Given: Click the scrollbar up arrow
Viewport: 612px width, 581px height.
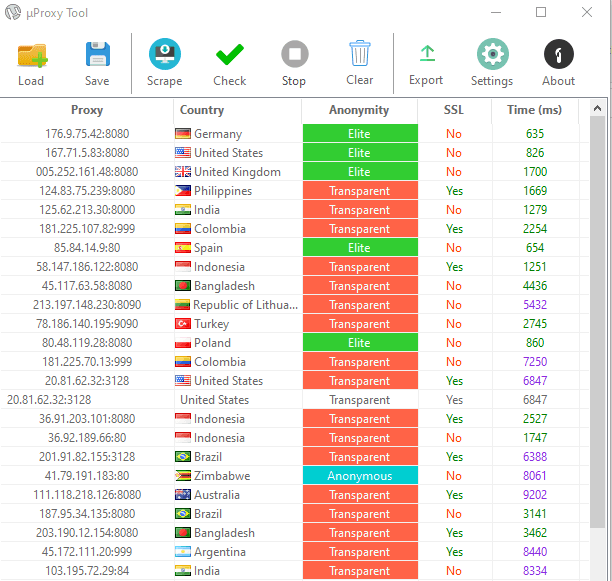Looking at the screenshot, I should click(x=597, y=109).
